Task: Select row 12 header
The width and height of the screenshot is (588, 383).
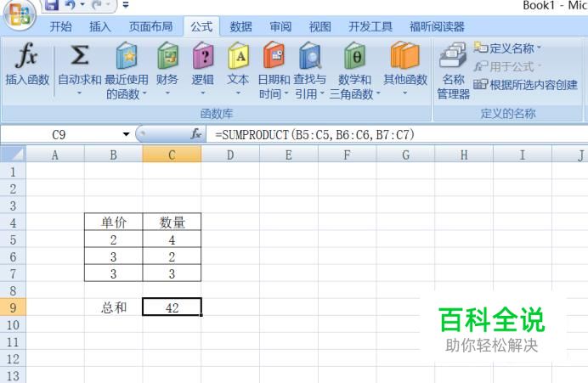Action: click(13, 359)
